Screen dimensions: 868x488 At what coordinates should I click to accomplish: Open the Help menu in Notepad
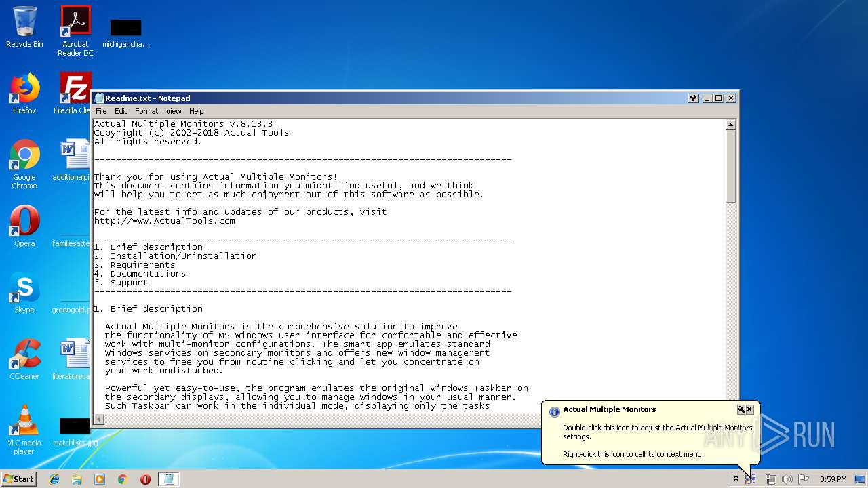196,111
